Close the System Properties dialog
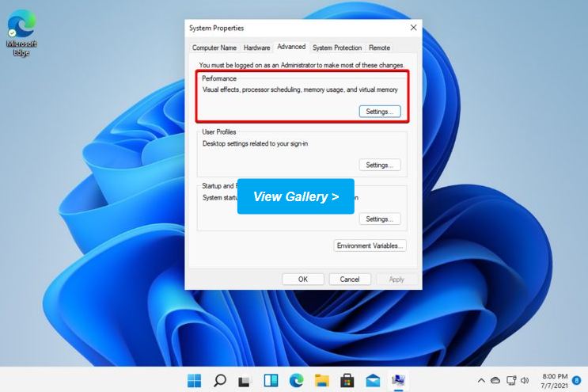 413,28
